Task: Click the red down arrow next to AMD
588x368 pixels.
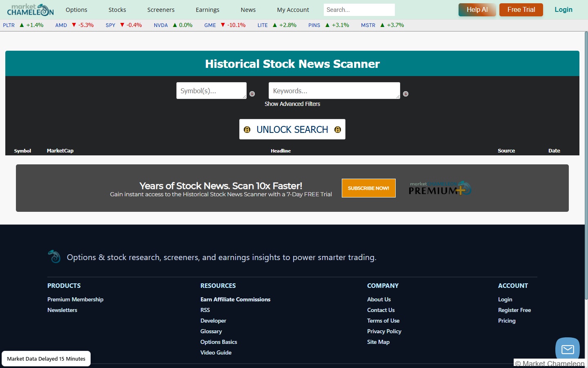Action: pos(74,25)
